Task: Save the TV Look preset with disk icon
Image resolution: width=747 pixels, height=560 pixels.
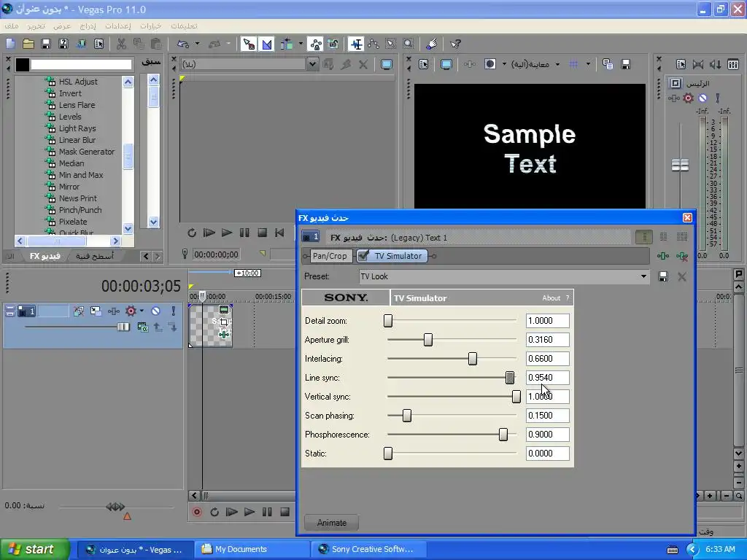Action: pyautogui.click(x=662, y=276)
